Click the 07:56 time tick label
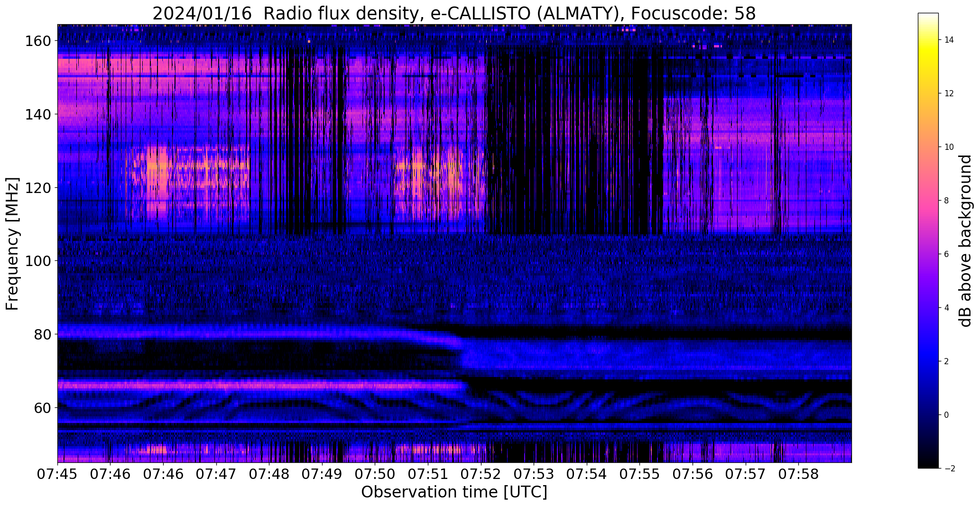This screenshot has width=980, height=506. click(x=693, y=474)
